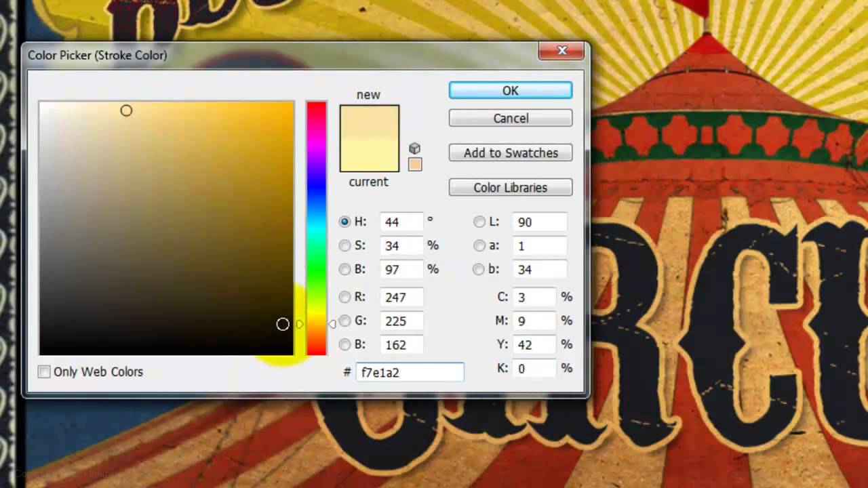This screenshot has height=488, width=868.
Task: Click the hex value field showing f7e1a2
Action: click(410, 372)
